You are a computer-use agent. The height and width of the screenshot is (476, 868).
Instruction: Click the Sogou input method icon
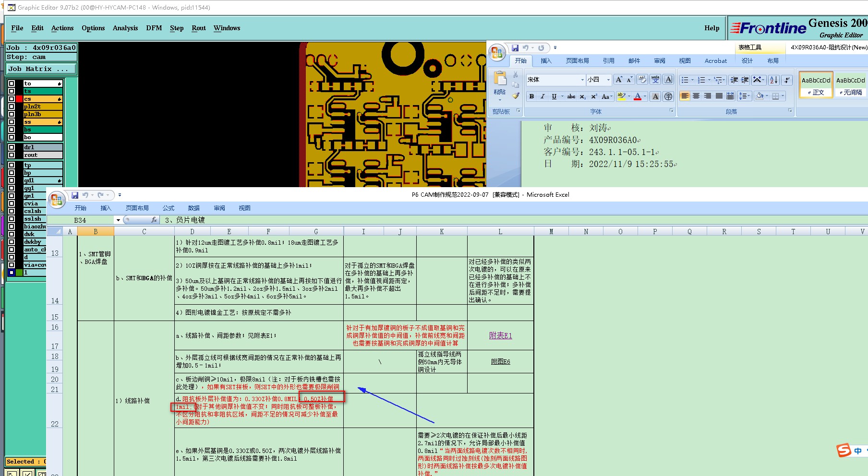844,450
